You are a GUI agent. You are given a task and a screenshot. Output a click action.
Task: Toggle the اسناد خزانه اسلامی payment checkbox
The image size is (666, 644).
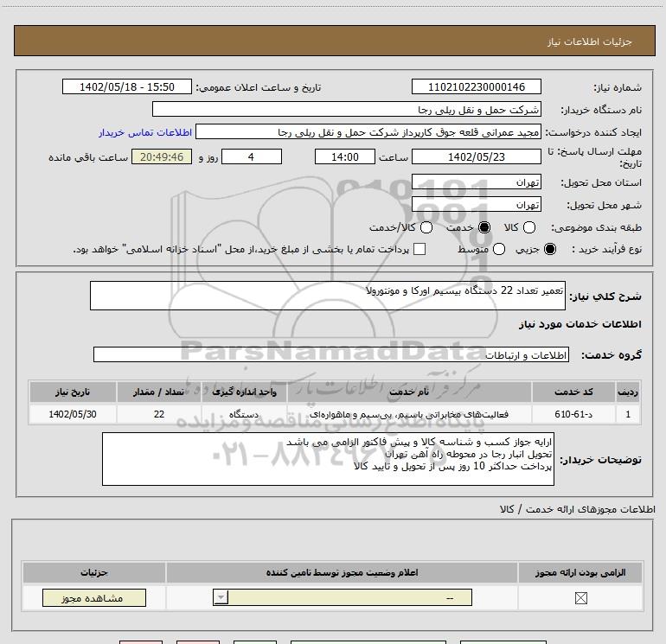(x=419, y=249)
